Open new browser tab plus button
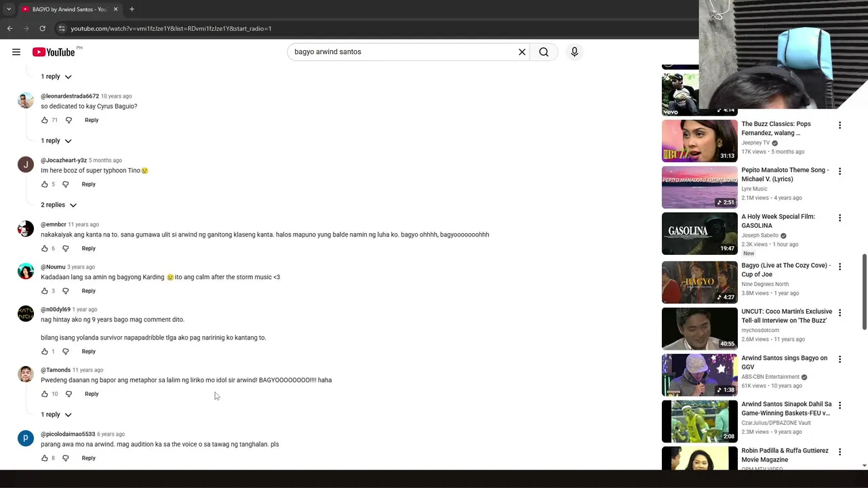The height and width of the screenshot is (488, 868). [x=132, y=9]
